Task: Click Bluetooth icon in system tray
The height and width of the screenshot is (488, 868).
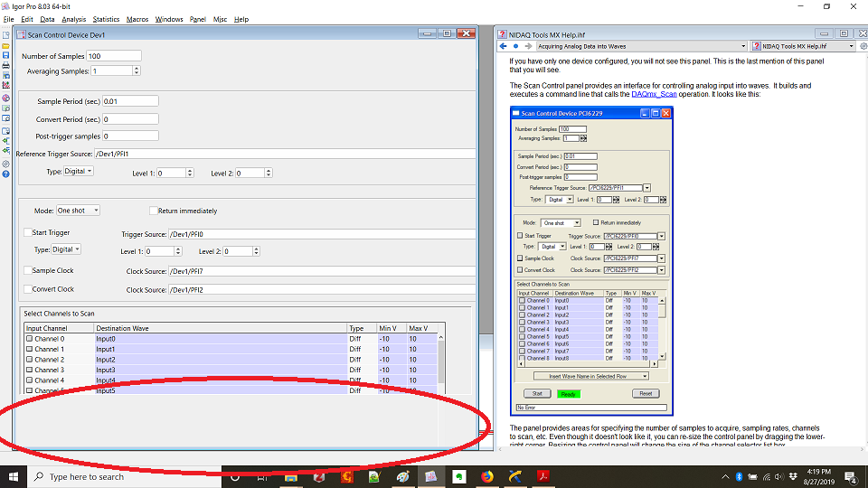Action: click(x=739, y=477)
